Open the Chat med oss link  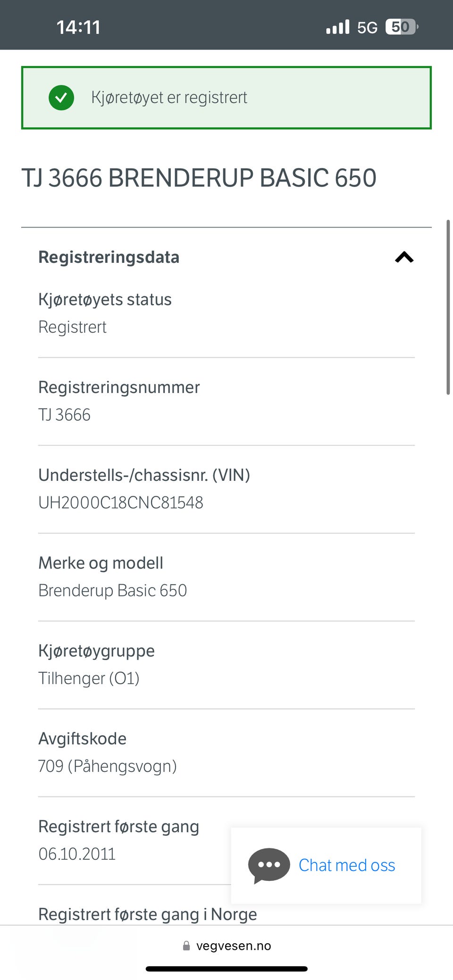click(347, 865)
